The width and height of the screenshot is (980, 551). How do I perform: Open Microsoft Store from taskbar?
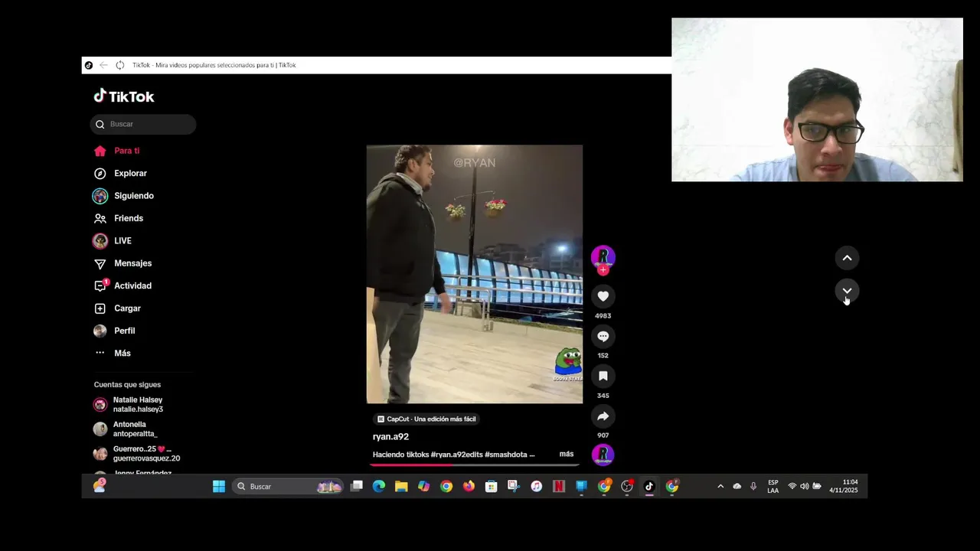pos(492,487)
